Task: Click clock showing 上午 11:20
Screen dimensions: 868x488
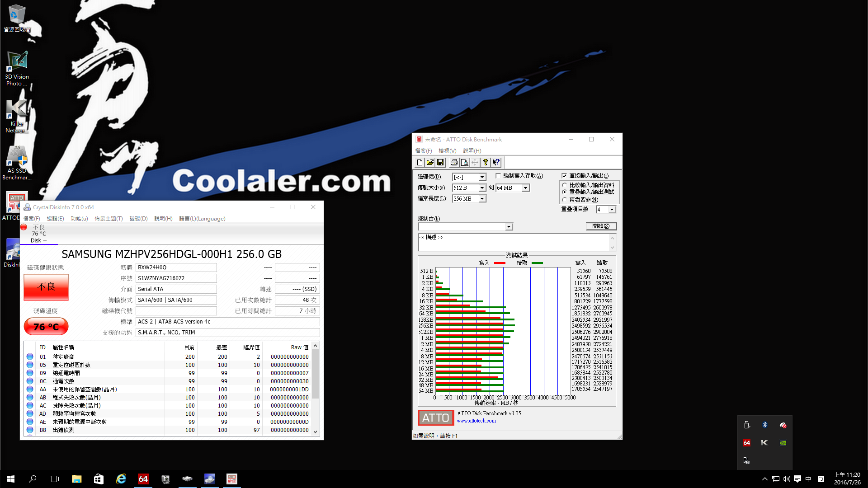Action: click(847, 479)
